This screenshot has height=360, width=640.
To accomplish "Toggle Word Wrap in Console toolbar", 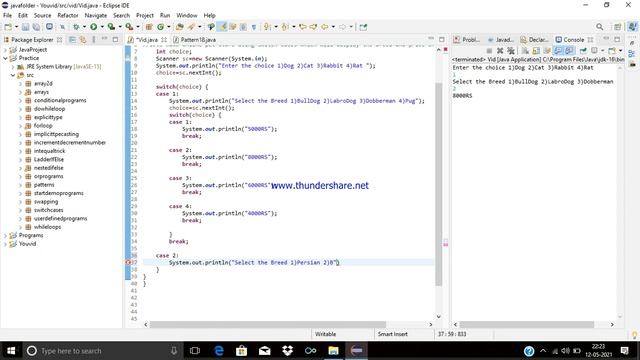I will (x=547, y=51).
